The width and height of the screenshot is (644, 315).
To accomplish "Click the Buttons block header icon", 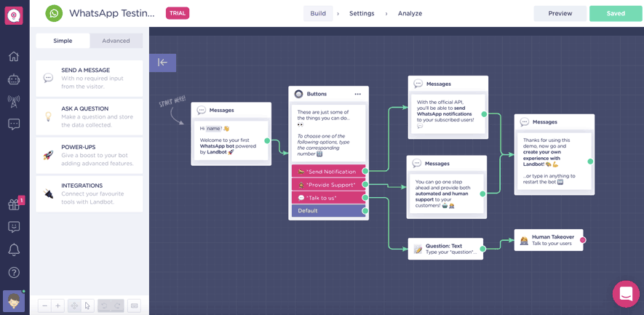I will pyautogui.click(x=298, y=94).
